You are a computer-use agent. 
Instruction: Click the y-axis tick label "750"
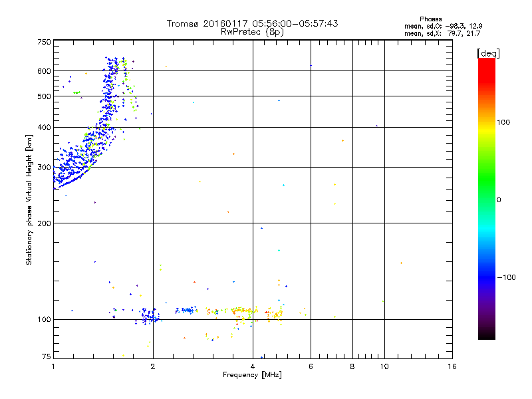pyautogui.click(x=45, y=42)
